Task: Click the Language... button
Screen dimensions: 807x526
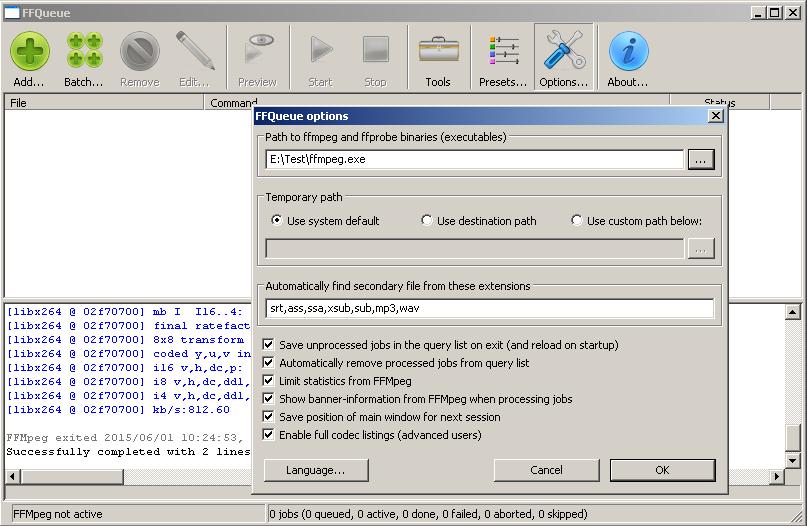Action: tap(316, 470)
